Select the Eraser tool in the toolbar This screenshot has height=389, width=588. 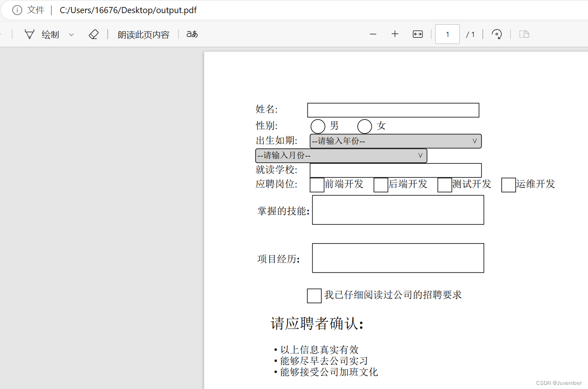94,34
